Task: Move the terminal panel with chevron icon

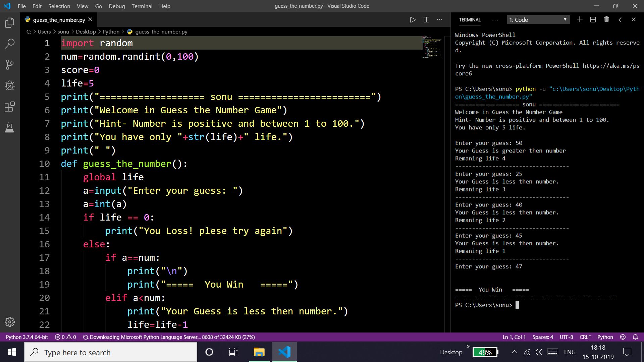Action: coord(620,19)
